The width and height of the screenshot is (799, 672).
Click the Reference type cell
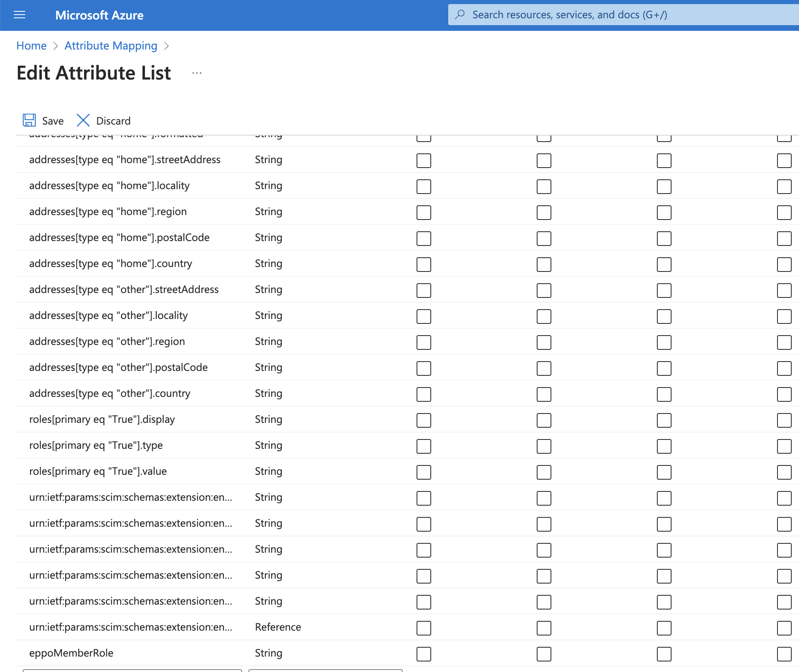278,627
